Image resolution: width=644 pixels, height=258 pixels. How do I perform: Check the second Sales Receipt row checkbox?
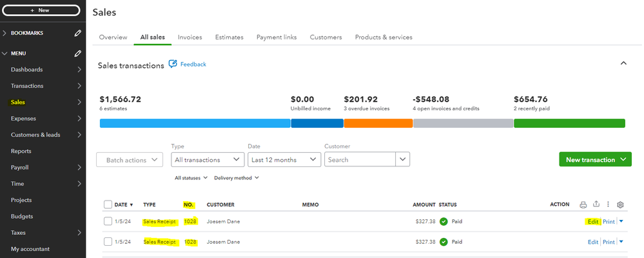click(x=108, y=242)
